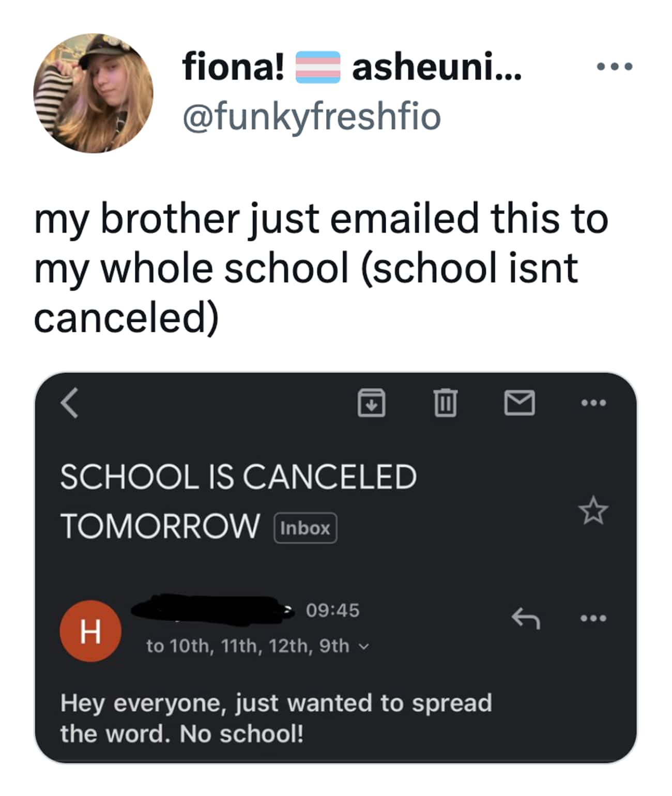The height and width of the screenshot is (796, 672).
Task: Star the SCHOOL IS CANCELED email
Action: click(593, 511)
